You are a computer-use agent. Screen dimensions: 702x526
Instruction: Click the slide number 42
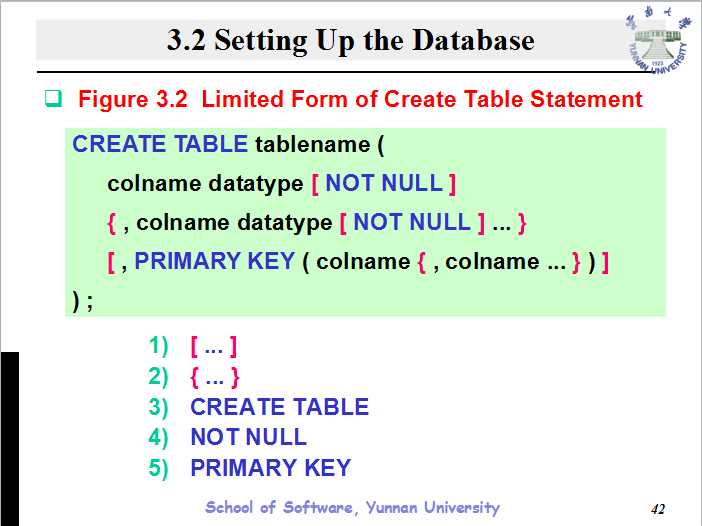pyautogui.click(x=658, y=508)
